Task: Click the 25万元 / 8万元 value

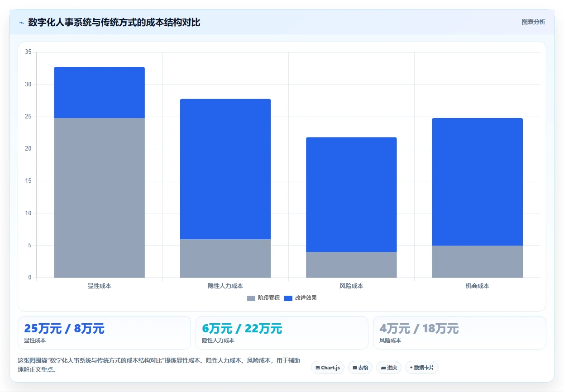Action: point(64,329)
